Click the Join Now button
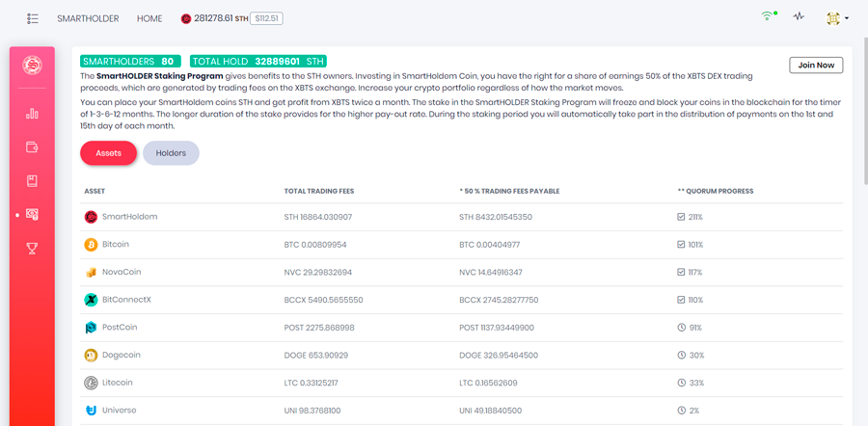The height and width of the screenshot is (426, 868). pyautogui.click(x=816, y=65)
